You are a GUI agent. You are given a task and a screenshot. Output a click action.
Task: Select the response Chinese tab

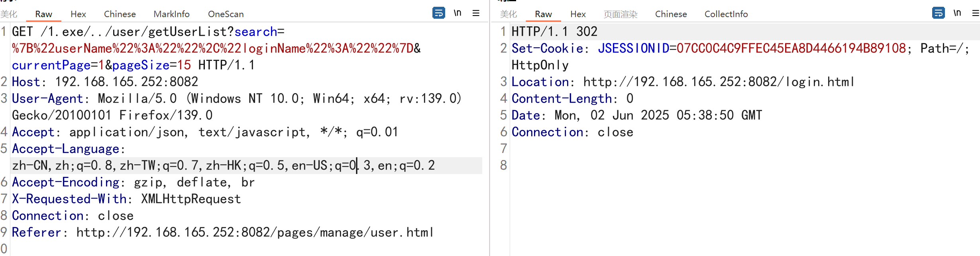[671, 14]
